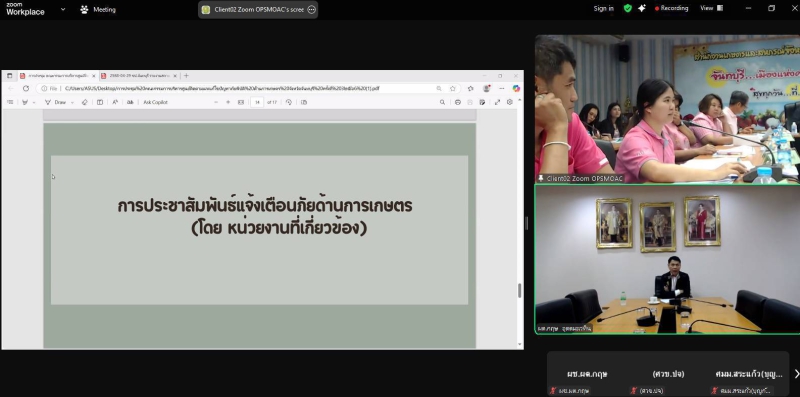Click the PDF print icon

[x=458, y=102]
